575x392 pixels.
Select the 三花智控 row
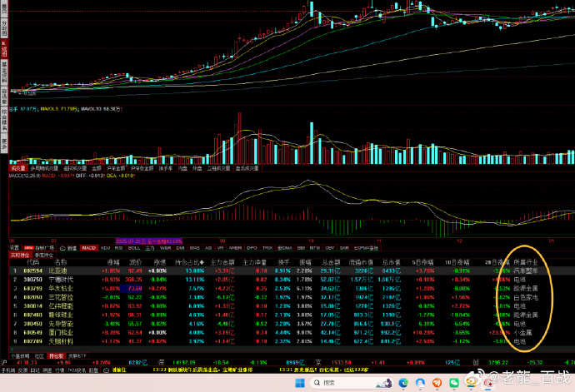tap(292, 297)
